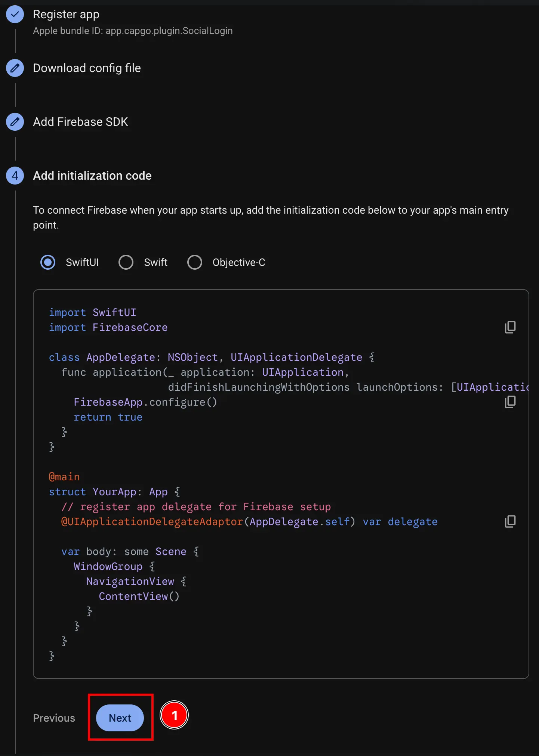Expand the Download config file step
The height and width of the screenshot is (756, 539).
[x=87, y=68]
